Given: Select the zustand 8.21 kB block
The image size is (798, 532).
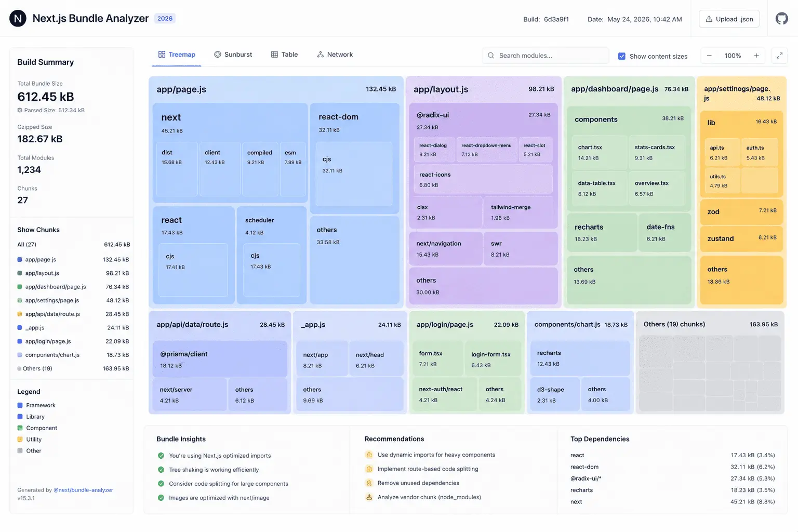Looking at the screenshot, I should coord(741,238).
